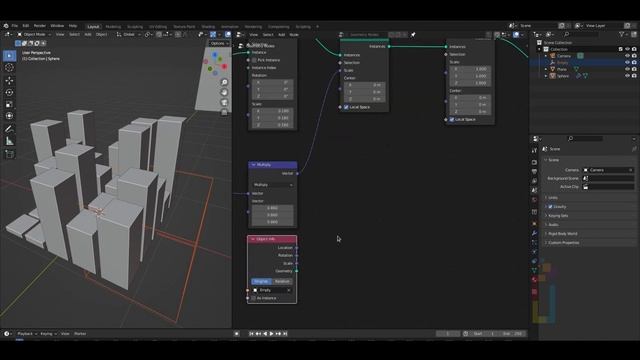640x360 pixels.
Task: Select the Annotate pencil tool
Action: coord(9,129)
